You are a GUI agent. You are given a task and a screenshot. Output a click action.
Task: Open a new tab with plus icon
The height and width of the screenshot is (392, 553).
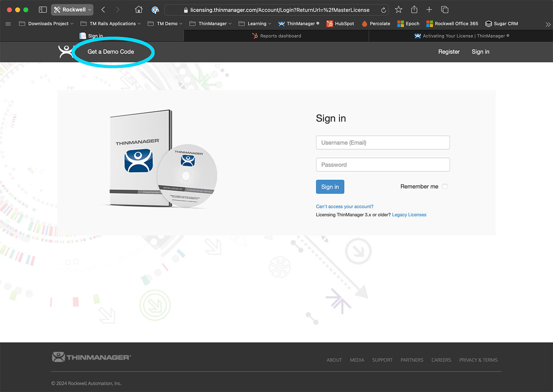coord(429,10)
